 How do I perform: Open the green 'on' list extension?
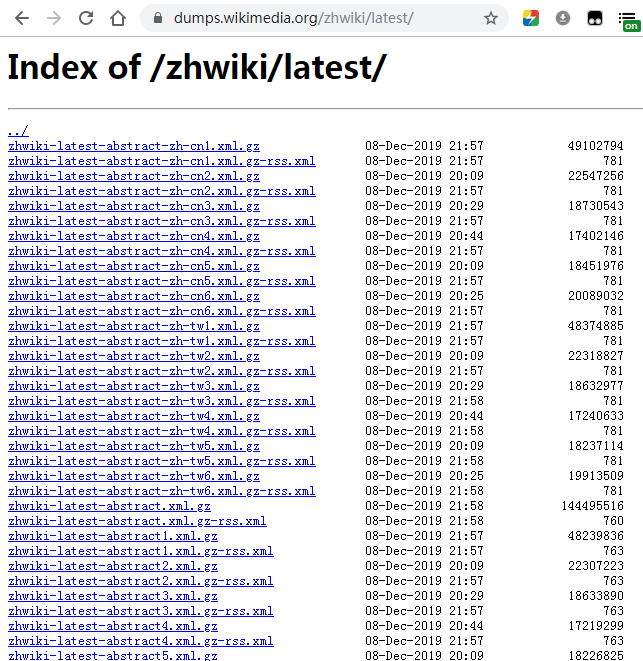(x=629, y=21)
